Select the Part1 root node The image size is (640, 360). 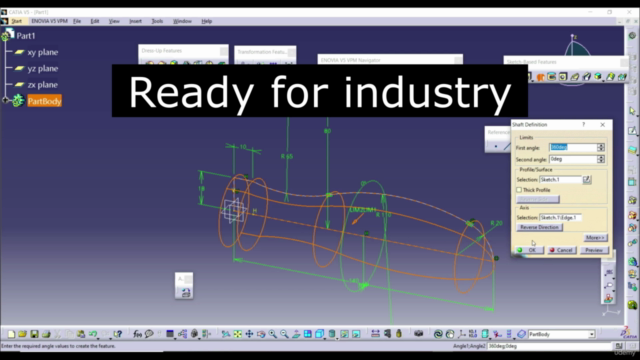tap(26, 36)
